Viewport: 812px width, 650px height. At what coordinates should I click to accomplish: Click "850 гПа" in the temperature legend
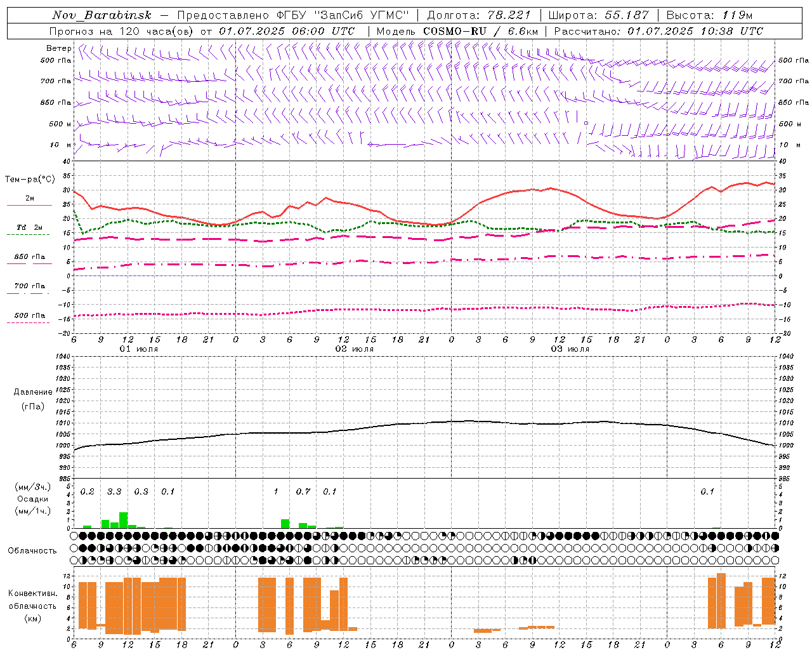coord(30,257)
